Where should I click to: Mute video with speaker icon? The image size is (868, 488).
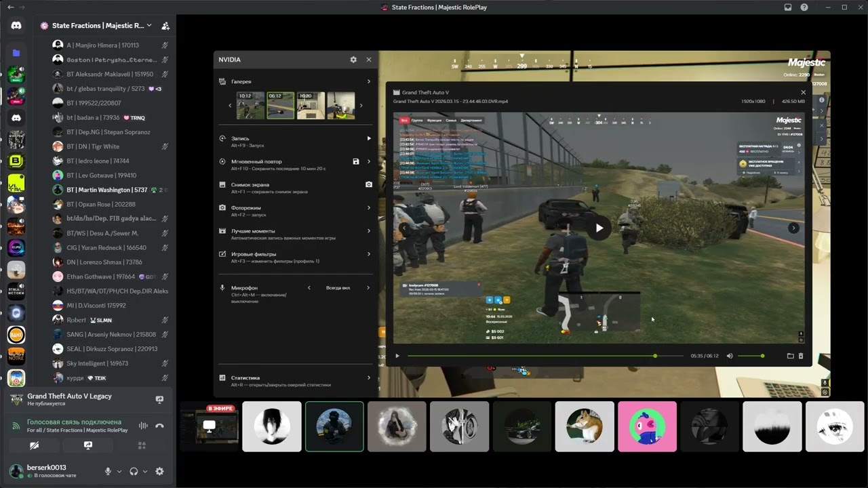tap(730, 356)
